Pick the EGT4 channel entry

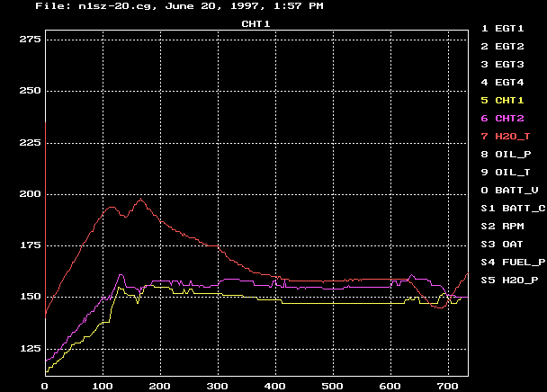[x=507, y=82]
